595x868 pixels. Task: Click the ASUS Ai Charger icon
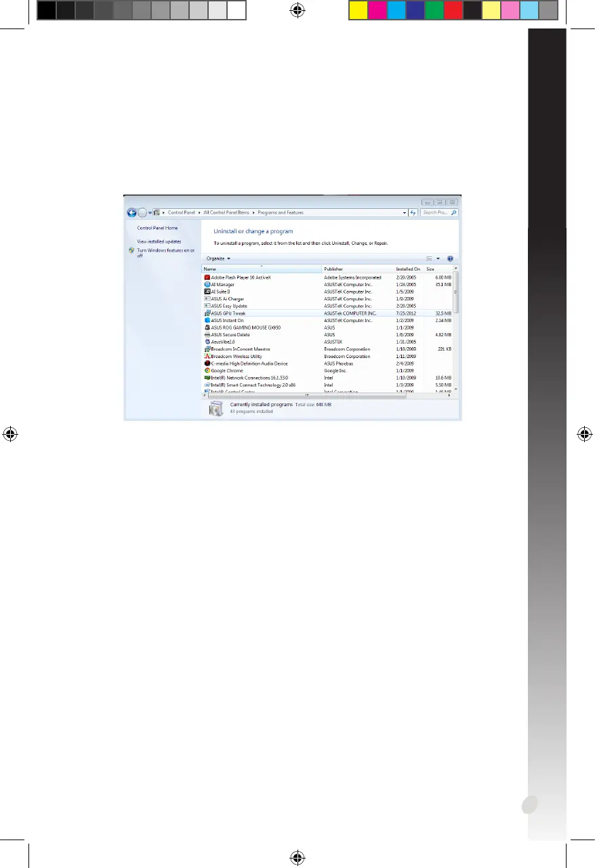click(207, 299)
